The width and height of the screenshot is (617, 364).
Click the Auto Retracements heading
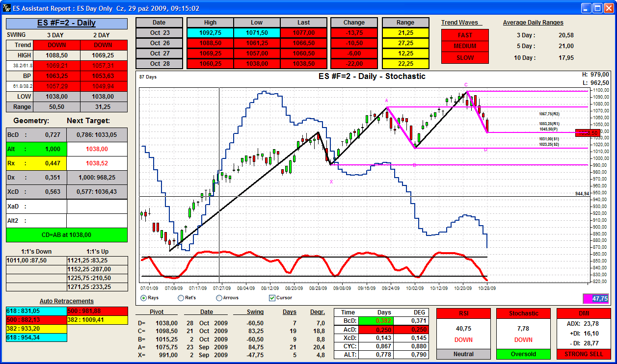[67, 301]
